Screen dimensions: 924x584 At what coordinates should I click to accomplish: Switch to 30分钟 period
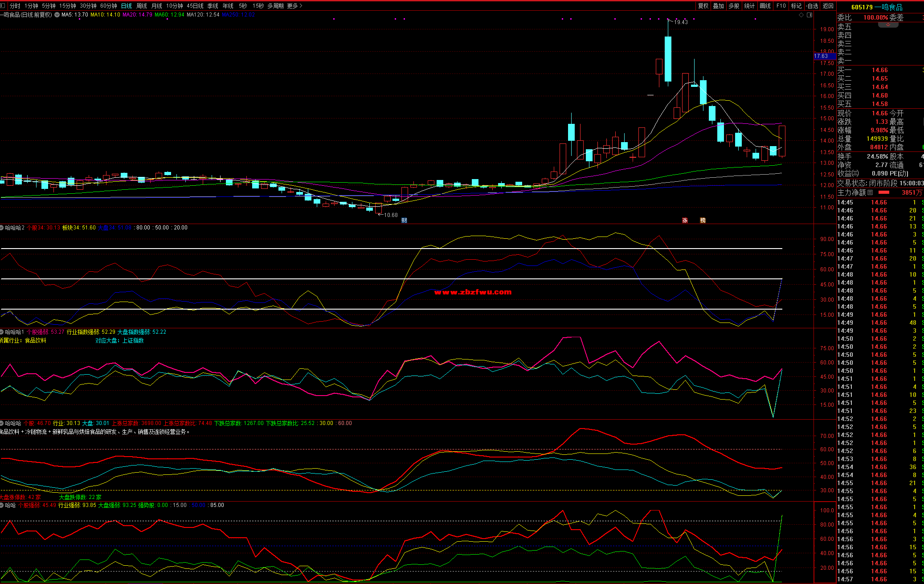pos(88,6)
